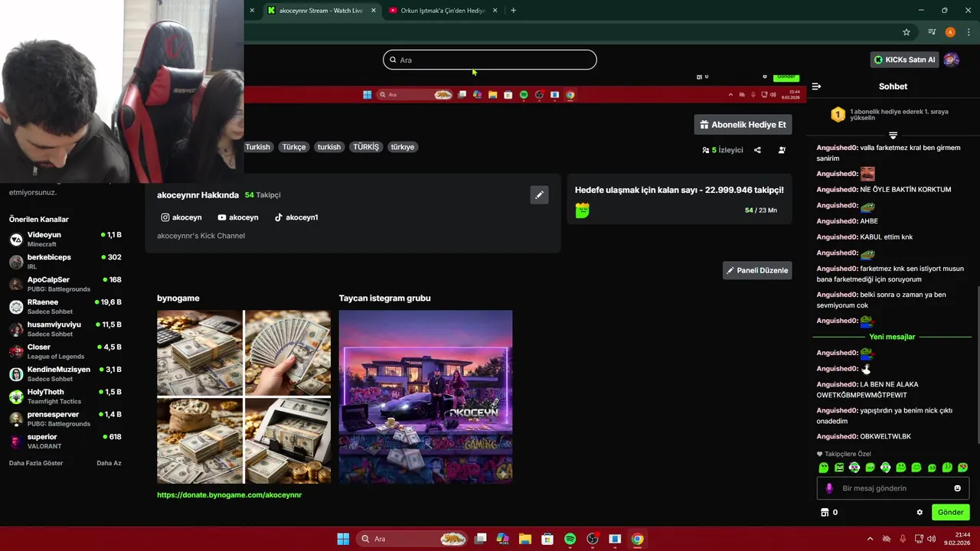Open the superior VALORANT channel

point(65,442)
